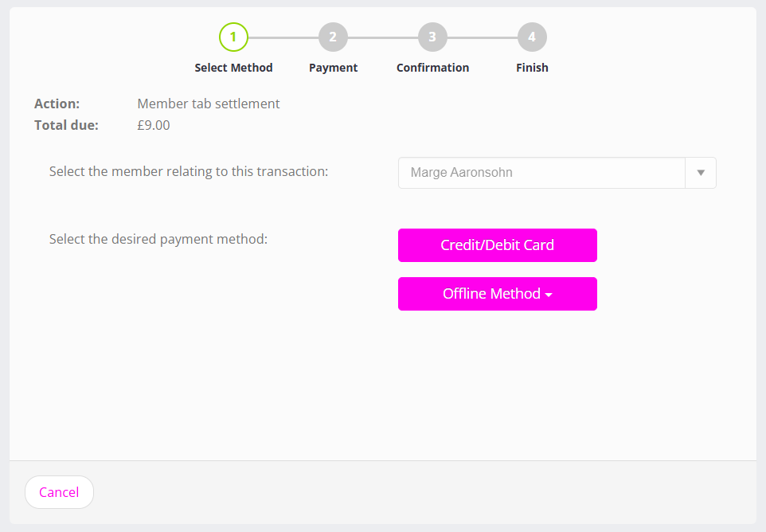Open the Offline Method dropdown button
Screen dimensions: 766x532
click(491, 294)
